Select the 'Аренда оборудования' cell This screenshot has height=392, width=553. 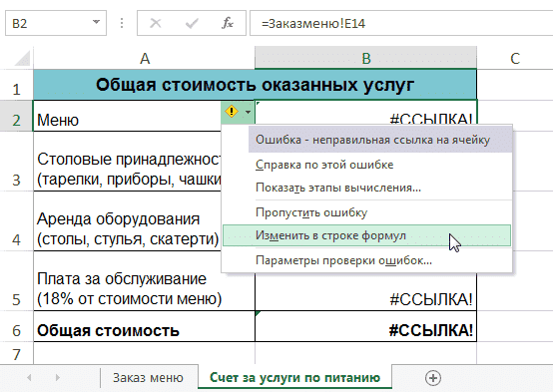pyautogui.click(x=128, y=221)
